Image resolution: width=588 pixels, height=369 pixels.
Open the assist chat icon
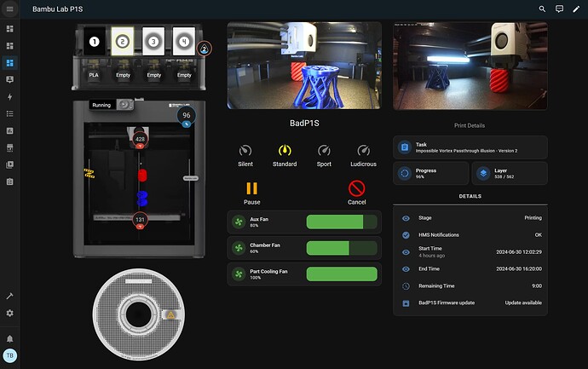[x=559, y=9]
